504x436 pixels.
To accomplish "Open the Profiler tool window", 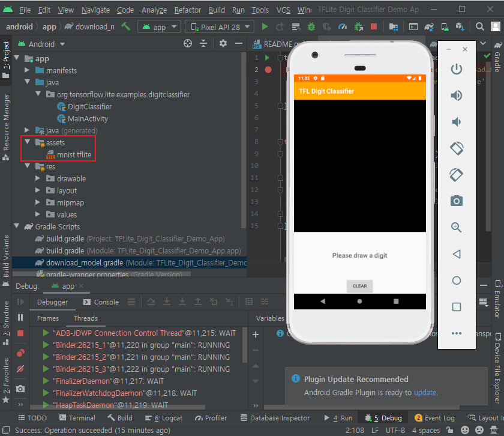I will 211,418.
